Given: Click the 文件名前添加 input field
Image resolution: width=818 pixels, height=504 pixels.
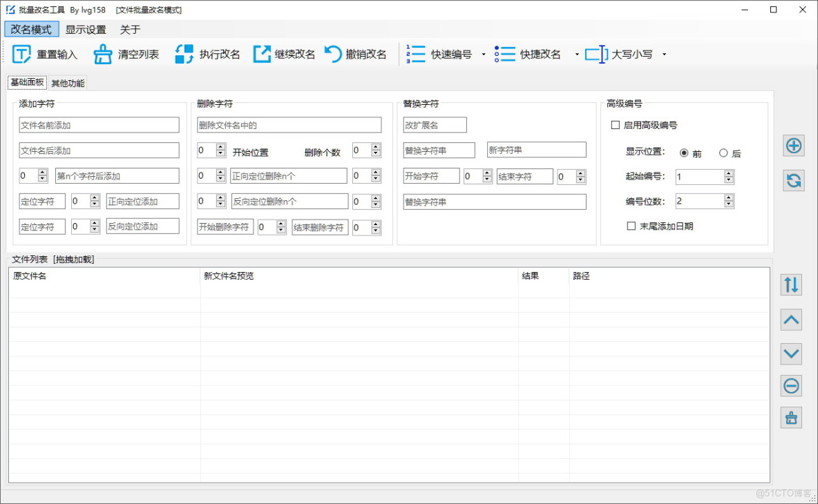Looking at the screenshot, I should click(x=99, y=124).
